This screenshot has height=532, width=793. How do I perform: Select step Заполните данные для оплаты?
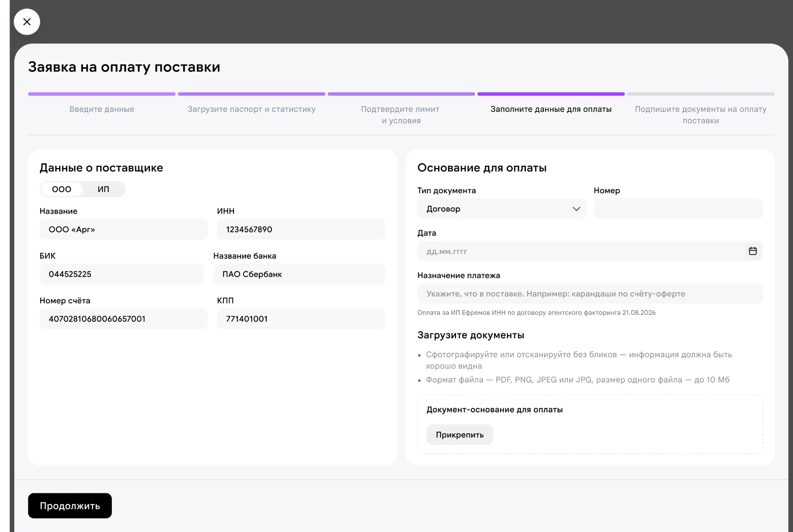pyautogui.click(x=551, y=109)
